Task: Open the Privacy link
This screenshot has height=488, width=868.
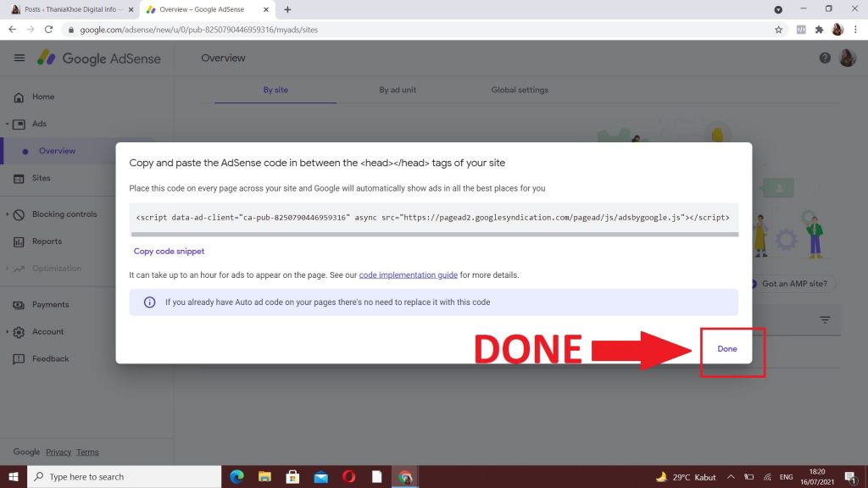Action: pyautogui.click(x=58, y=452)
